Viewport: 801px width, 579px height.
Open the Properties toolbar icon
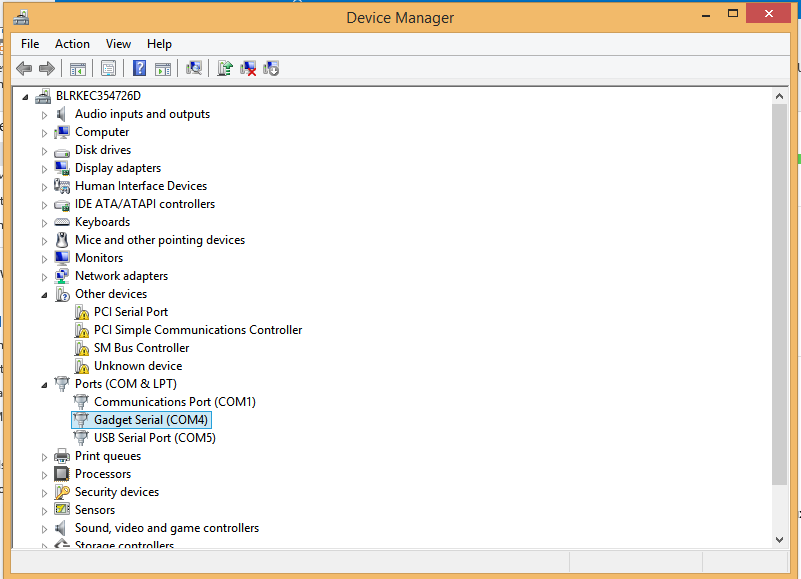(108, 68)
